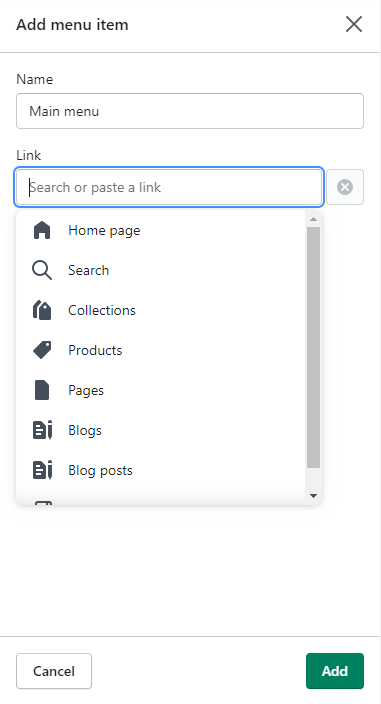Click the Products price tag icon
Screen dimensions: 381x704
click(42, 350)
